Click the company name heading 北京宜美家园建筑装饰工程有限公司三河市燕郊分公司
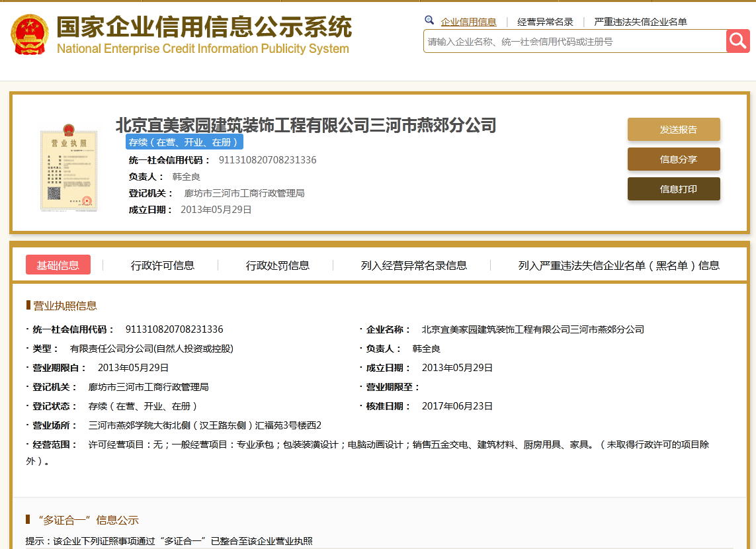Viewport: 756px width, 549px height. [x=306, y=125]
